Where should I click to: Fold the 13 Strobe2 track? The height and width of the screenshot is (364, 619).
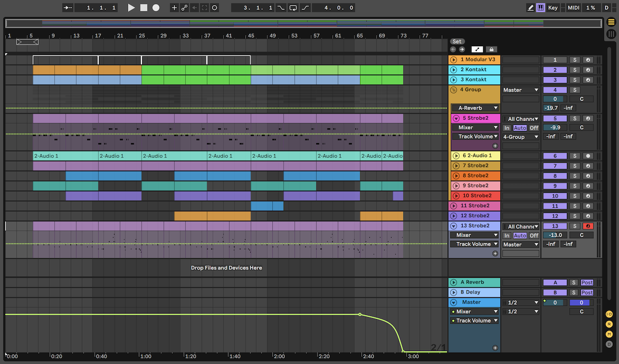point(454,226)
